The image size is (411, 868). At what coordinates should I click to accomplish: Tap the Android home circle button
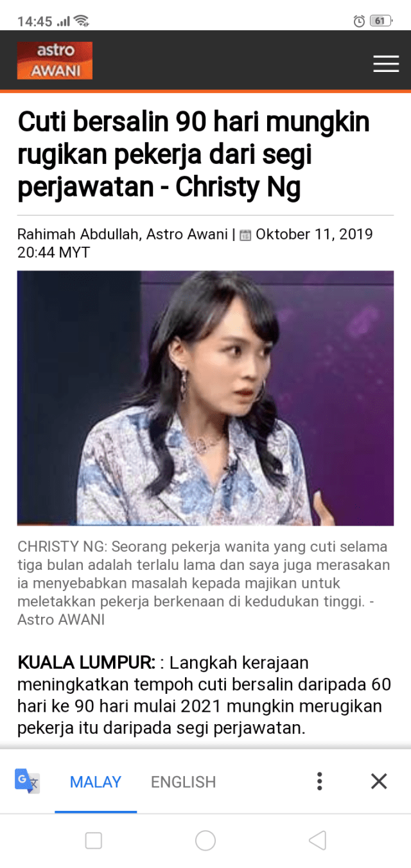coord(205,840)
